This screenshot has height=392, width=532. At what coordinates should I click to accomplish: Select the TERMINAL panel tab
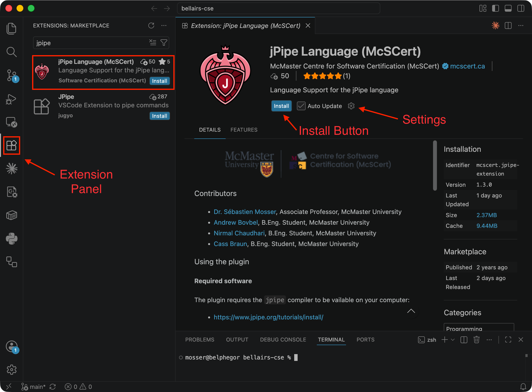[331, 340]
